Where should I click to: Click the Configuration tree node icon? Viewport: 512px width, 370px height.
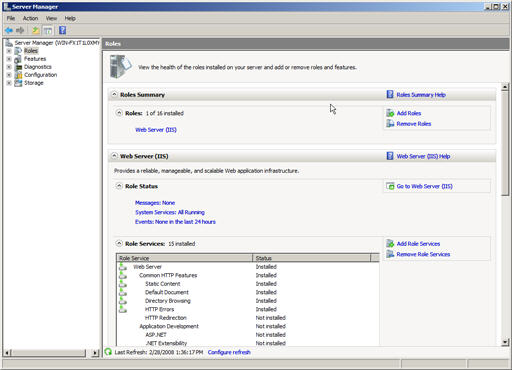[x=18, y=75]
